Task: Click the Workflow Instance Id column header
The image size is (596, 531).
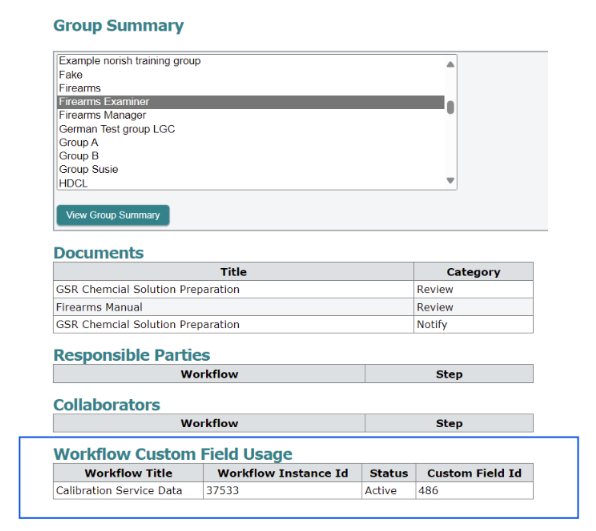Action: tap(282, 473)
